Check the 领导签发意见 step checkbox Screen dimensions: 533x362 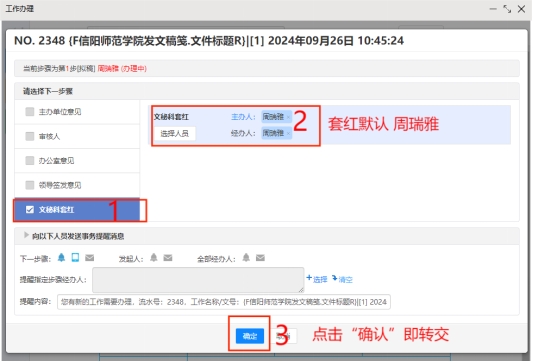30,185
